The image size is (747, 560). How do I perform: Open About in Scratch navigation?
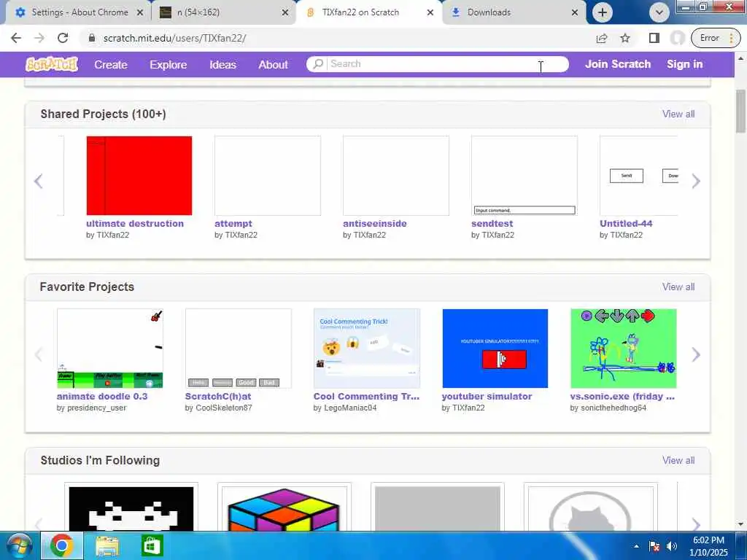click(x=273, y=64)
